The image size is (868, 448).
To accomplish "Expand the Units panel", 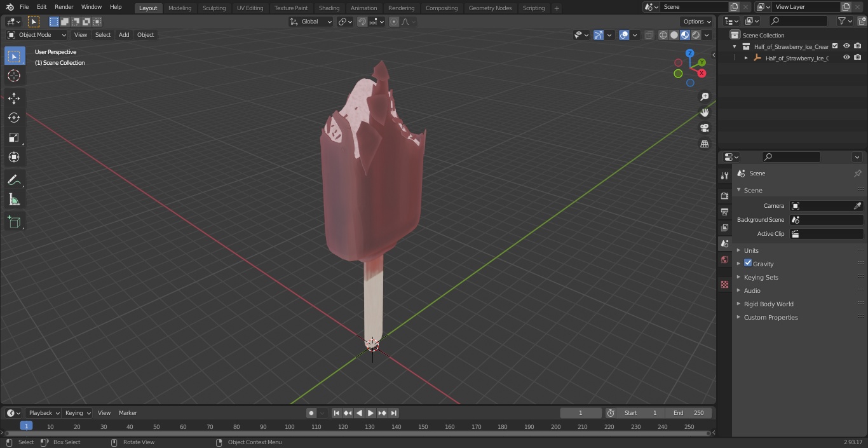I will [x=751, y=250].
